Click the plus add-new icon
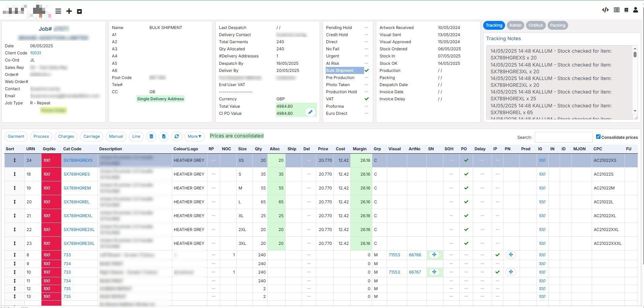644x308 pixels. 69,11
